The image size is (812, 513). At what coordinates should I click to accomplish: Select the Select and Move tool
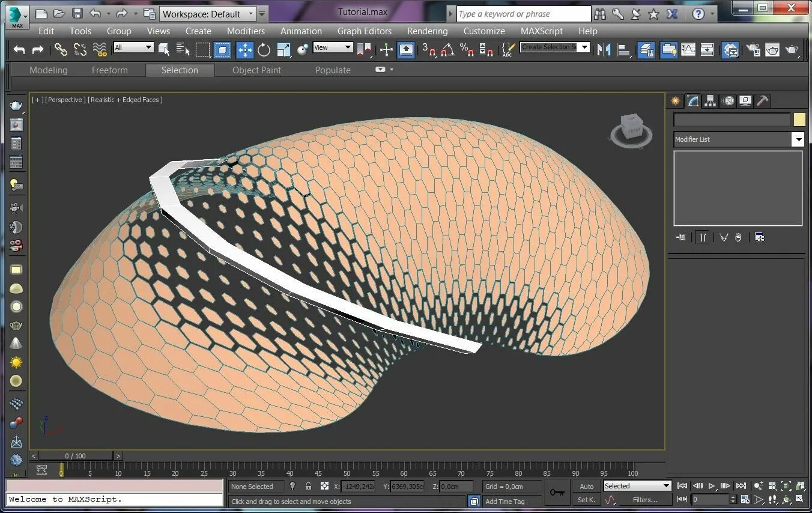click(x=244, y=50)
